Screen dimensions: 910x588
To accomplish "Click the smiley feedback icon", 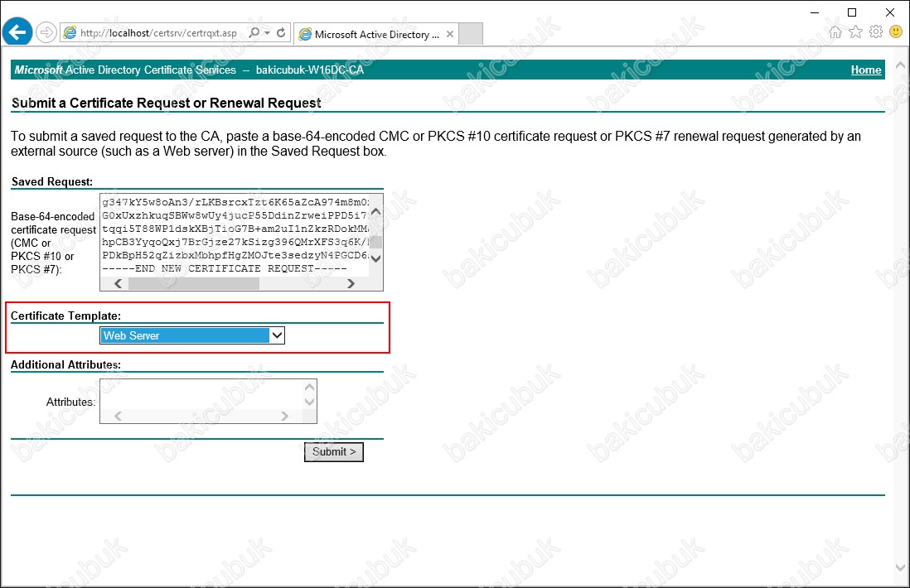I will [896, 32].
